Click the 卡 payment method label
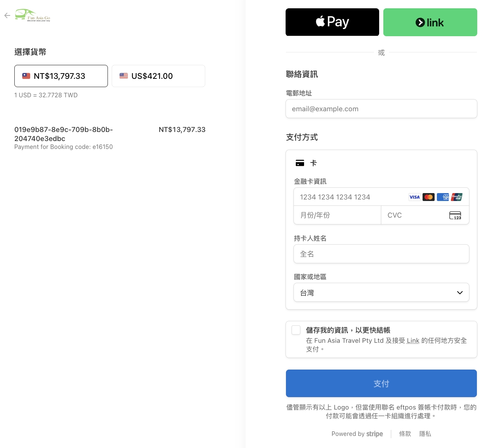498x448 pixels. [314, 163]
